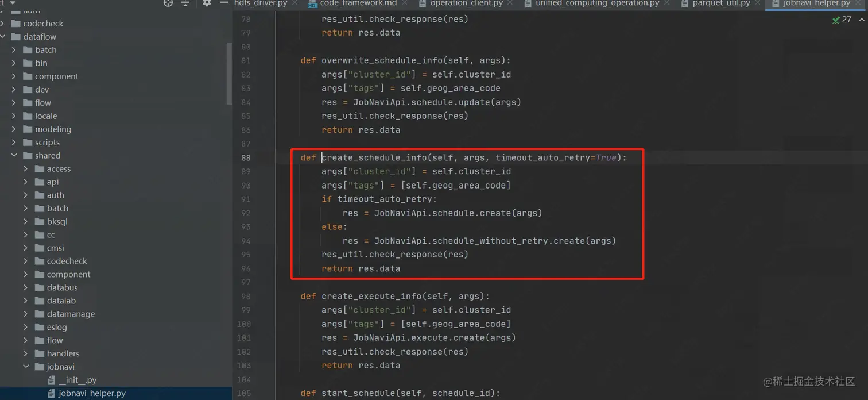Click 'start_schedule' function name
The image size is (868, 400).
point(355,393)
